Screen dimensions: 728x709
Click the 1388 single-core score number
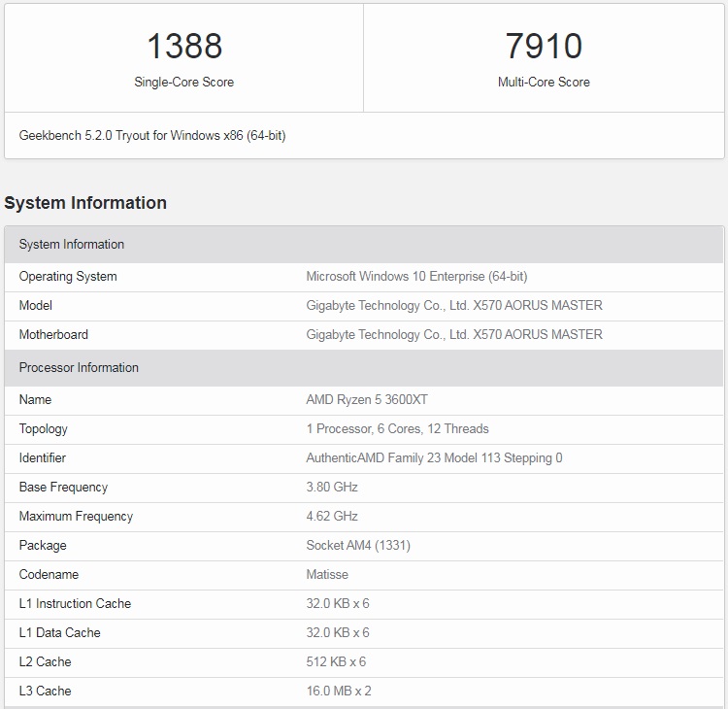[x=184, y=46]
